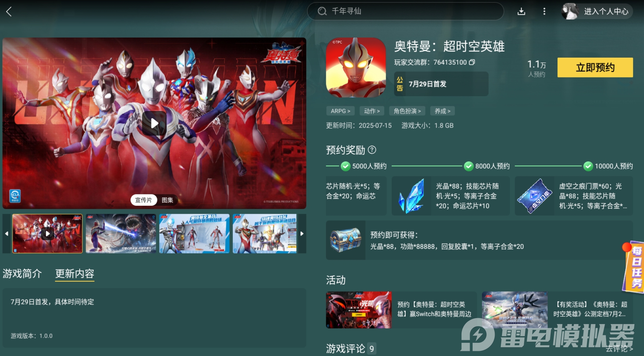This screenshot has width=644, height=356.
Task: Show previous thumbnails with left arrow
Action: tap(7, 234)
